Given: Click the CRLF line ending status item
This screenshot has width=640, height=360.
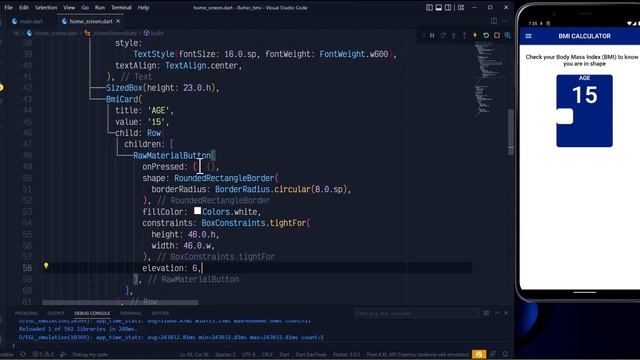Looking at the screenshot, I should click(x=267, y=355).
